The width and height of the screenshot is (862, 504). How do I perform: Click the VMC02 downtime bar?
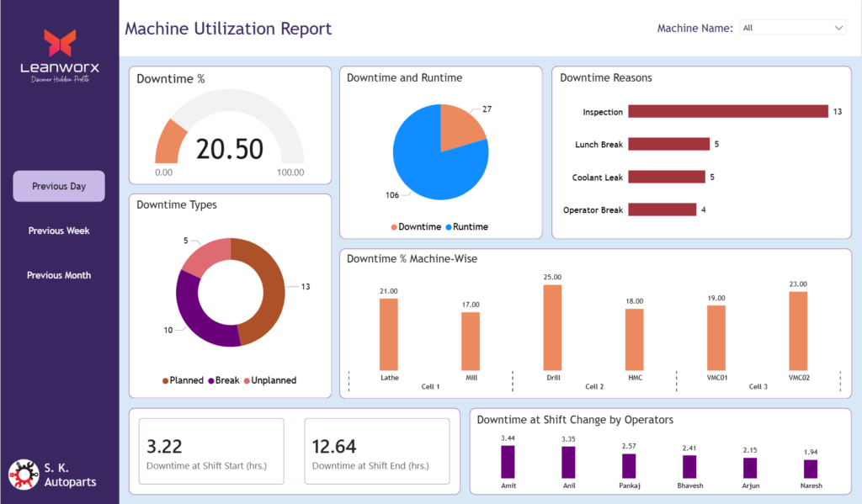click(x=798, y=331)
